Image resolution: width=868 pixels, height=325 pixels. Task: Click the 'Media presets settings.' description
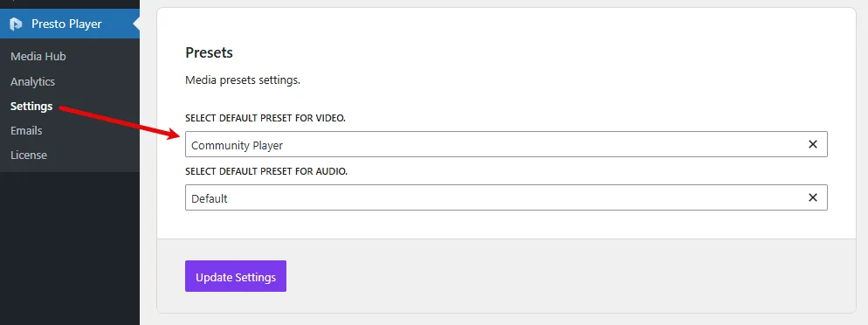click(243, 80)
